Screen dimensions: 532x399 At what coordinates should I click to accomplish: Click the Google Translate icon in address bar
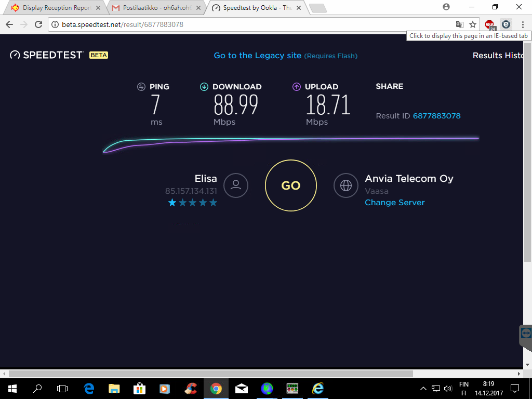tap(460, 24)
